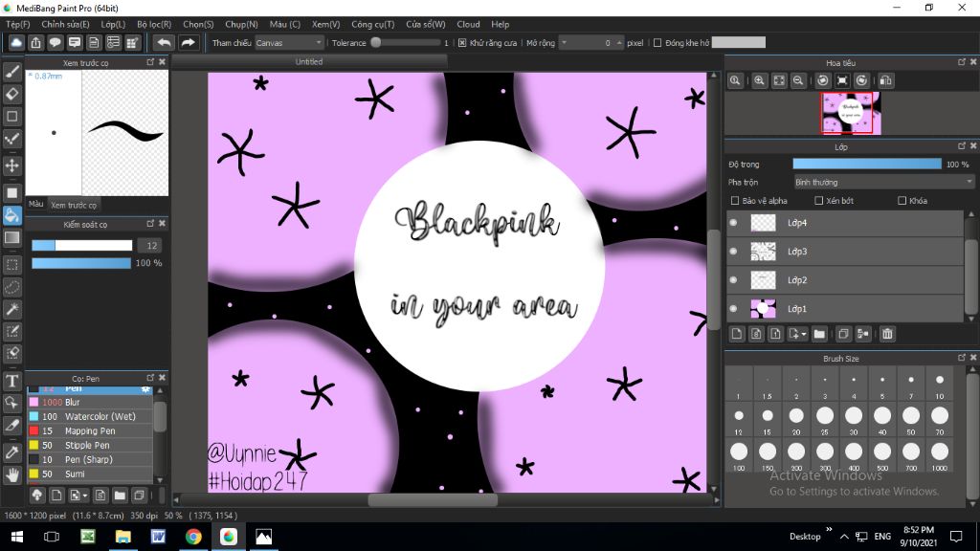
Task: Enable Xén bớt checkbox
Action: (x=819, y=201)
